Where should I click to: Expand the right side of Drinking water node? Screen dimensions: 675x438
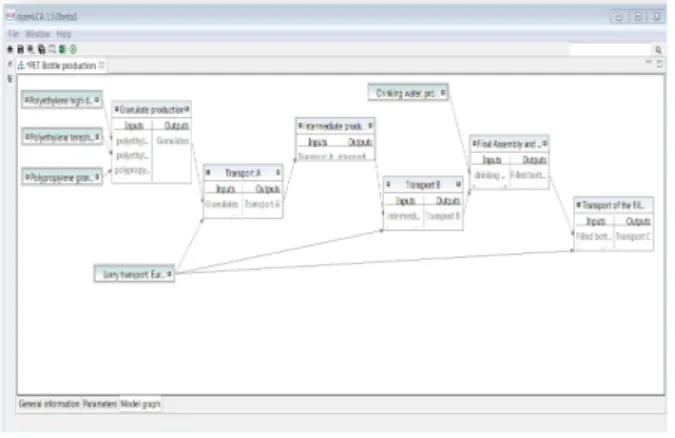443,93
